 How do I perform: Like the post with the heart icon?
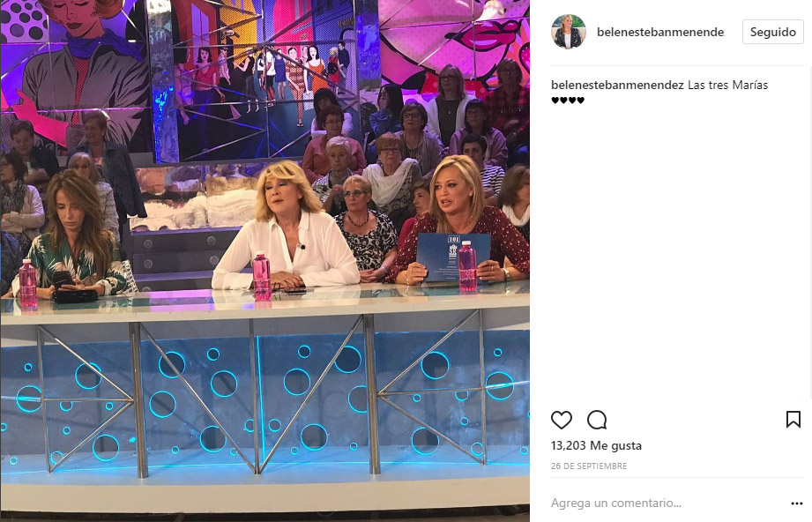(562, 420)
